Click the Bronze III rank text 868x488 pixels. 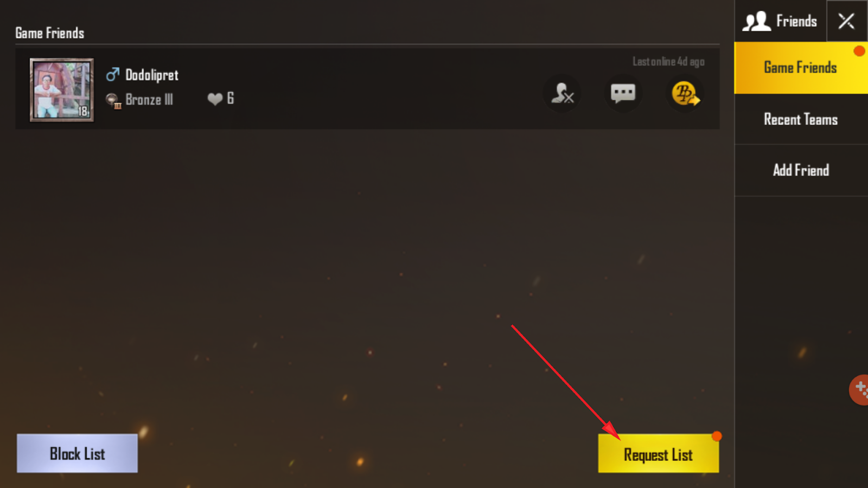pos(149,100)
